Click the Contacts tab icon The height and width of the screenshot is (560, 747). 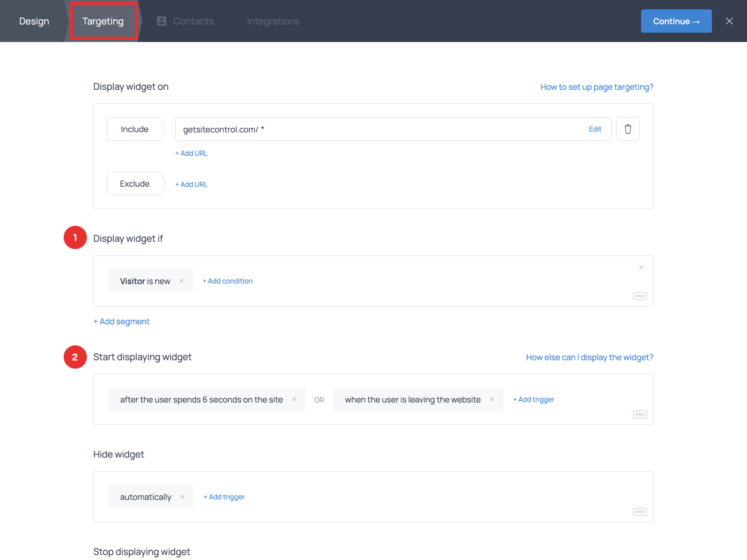point(162,21)
